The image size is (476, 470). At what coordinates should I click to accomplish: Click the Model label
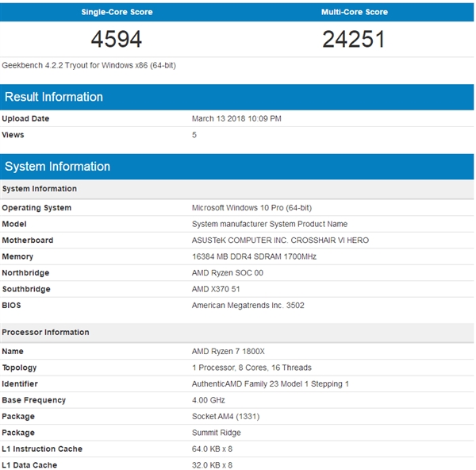click(x=14, y=224)
